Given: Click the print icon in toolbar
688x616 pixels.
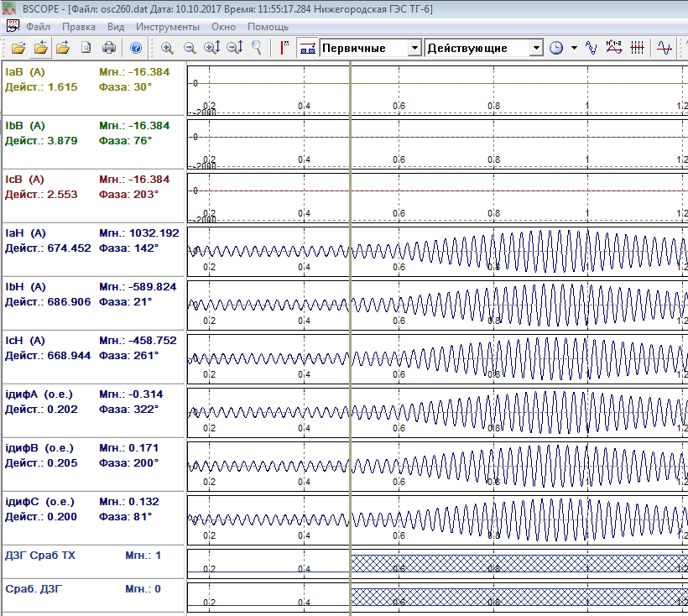Looking at the screenshot, I should click(x=109, y=48).
